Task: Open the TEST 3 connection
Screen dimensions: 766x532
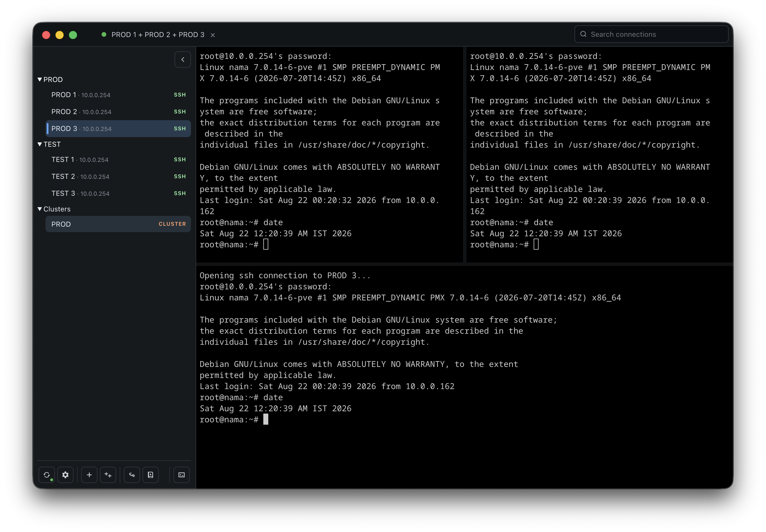Action: tap(118, 193)
